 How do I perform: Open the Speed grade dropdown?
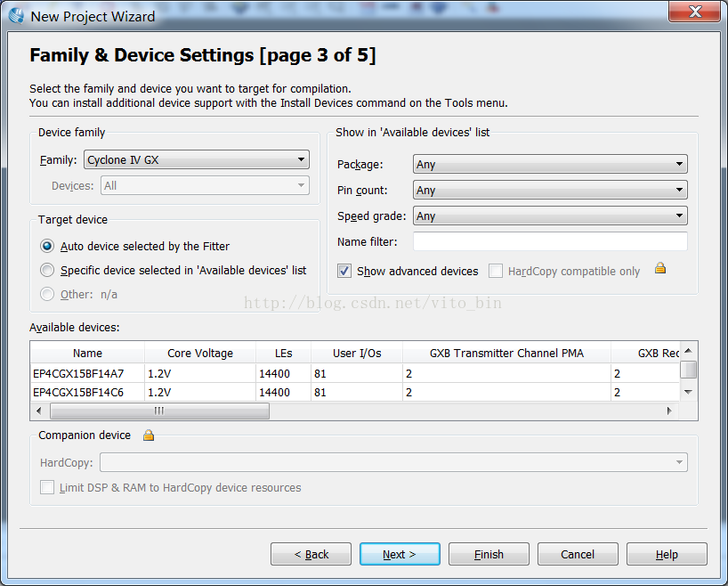tap(550, 216)
